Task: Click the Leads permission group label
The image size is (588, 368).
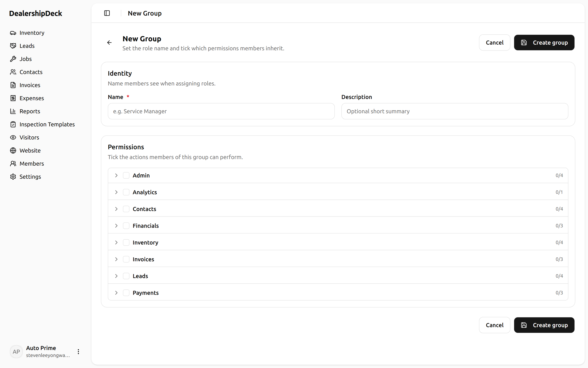Action: [x=140, y=276]
